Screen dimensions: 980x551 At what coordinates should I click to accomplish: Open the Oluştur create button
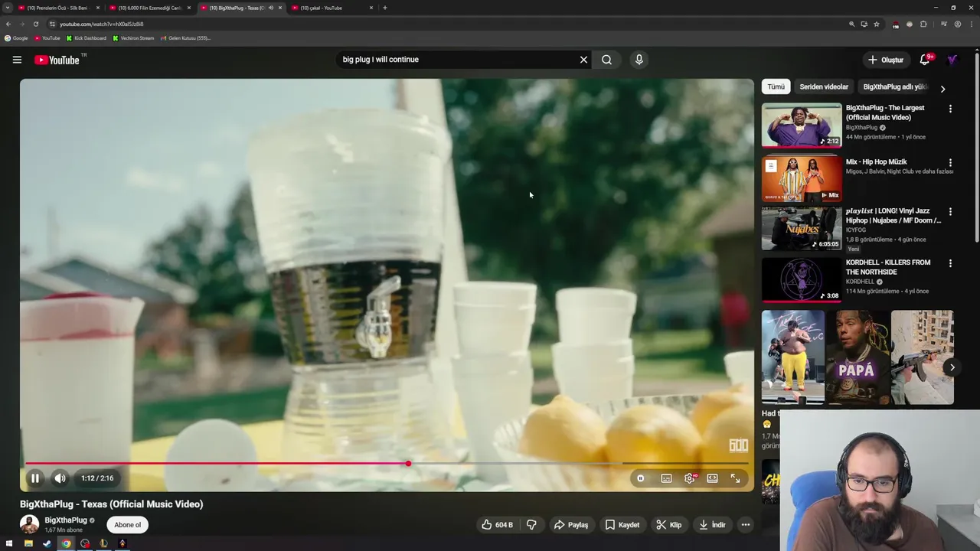coord(886,60)
